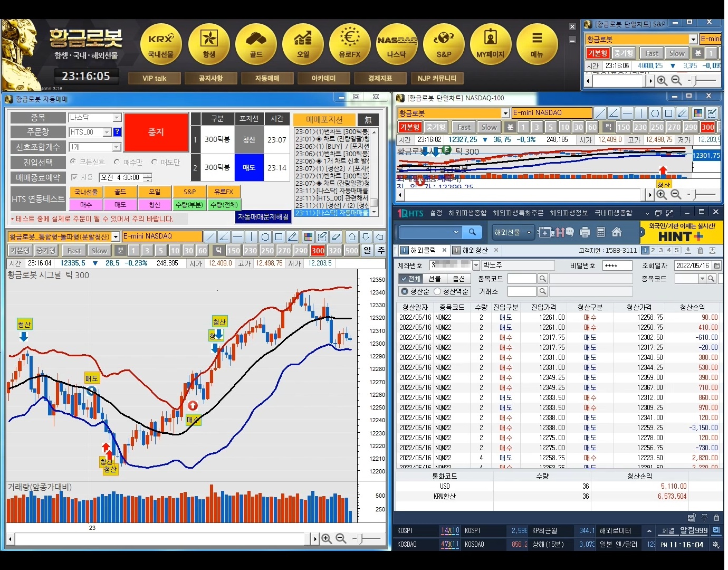Open calendar picker next to 조회일자
Viewport: 728px width, 570px height.
click(x=717, y=265)
